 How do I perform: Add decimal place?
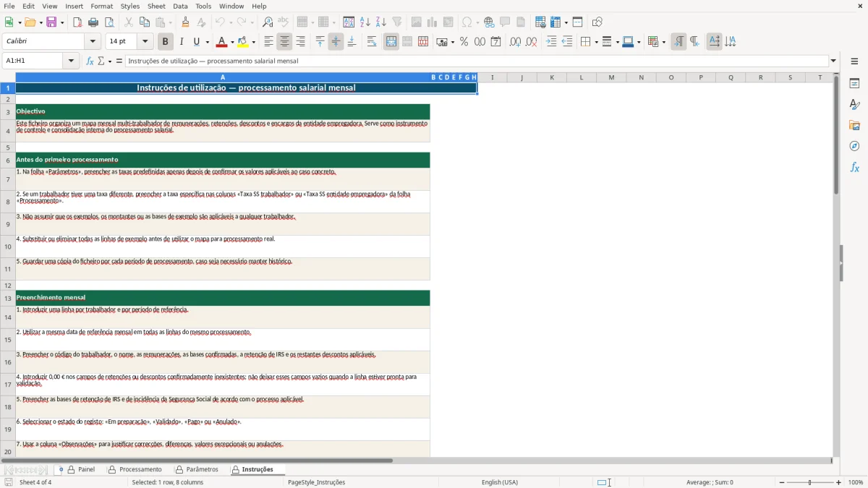(x=515, y=42)
